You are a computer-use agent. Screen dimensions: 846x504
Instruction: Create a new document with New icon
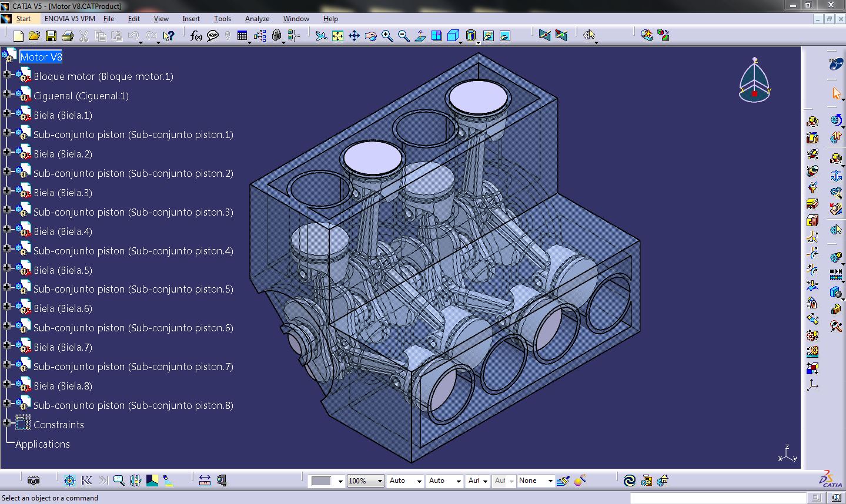click(18, 36)
